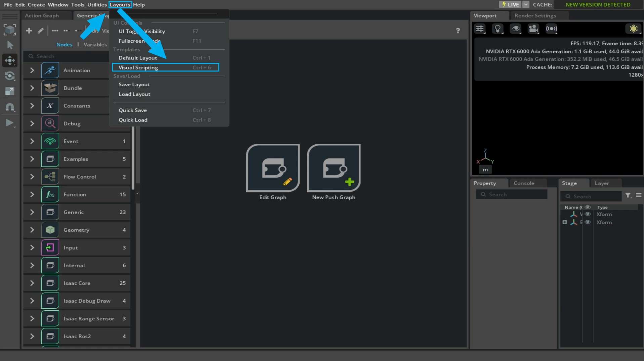Click the Geometry category cube icon
Viewport: 644px width, 361px height.
click(50, 230)
